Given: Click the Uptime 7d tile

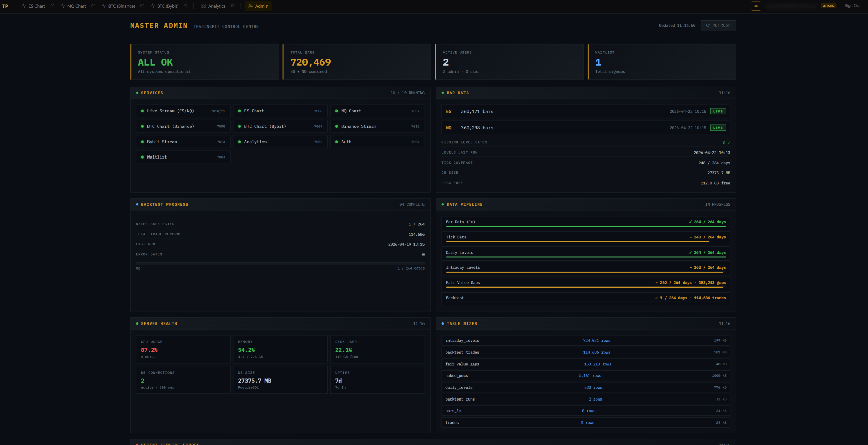Looking at the screenshot, I should pos(377,380).
